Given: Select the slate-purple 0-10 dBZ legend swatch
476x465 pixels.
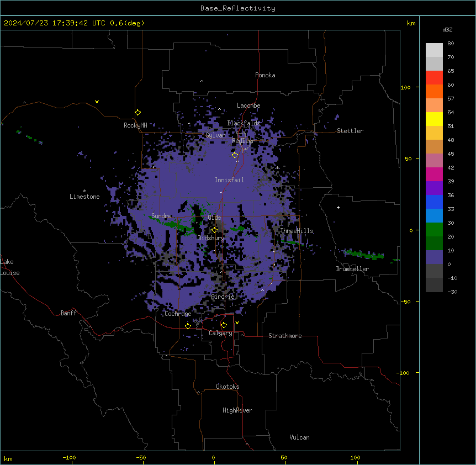Looking at the screenshot, I should pyautogui.click(x=434, y=257).
